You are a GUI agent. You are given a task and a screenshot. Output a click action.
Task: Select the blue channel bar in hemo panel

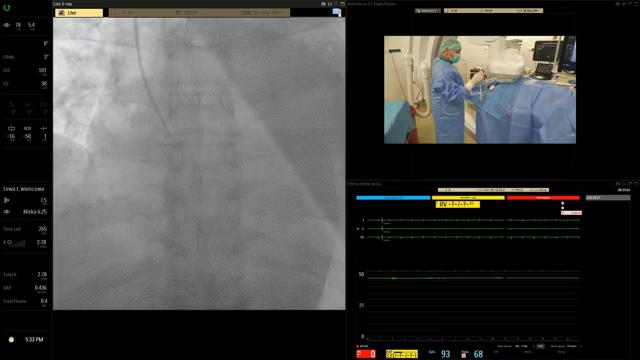pyautogui.click(x=393, y=198)
